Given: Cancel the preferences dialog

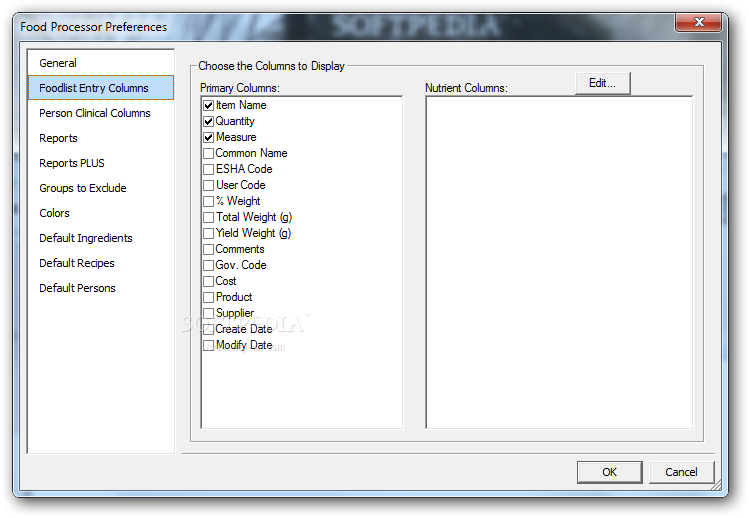Looking at the screenshot, I should [x=681, y=472].
